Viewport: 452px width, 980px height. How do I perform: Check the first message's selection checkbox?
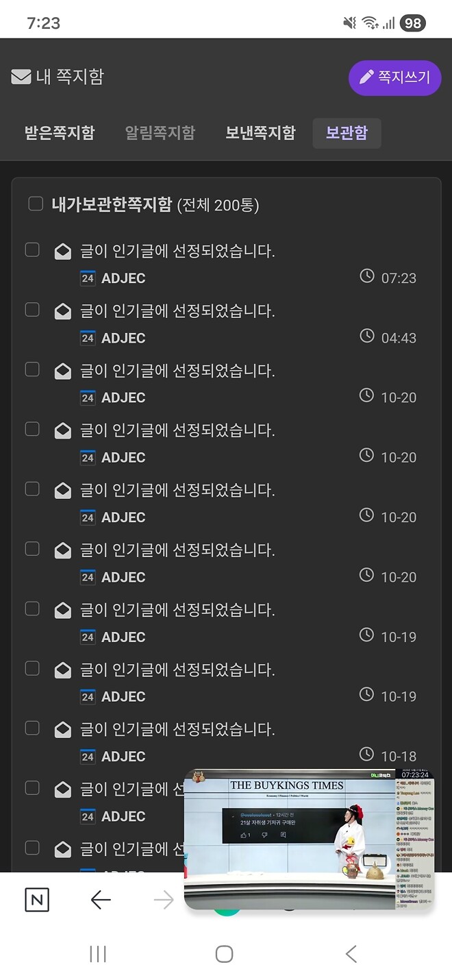tap(32, 249)
